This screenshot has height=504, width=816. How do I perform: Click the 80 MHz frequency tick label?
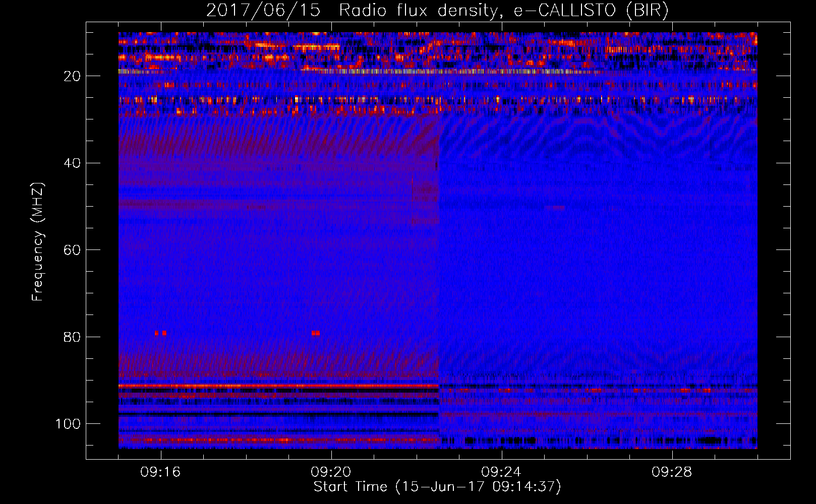[x=73, y=337]
